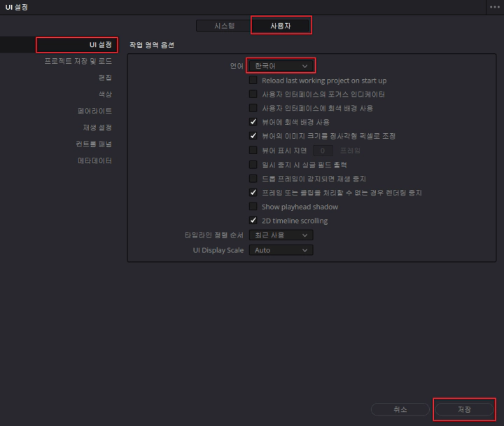The image size is (504, 426).
Task: Uncheck 프레임 또는 클립을 처리할 수 없는 경우 렌더링 중지
Action: pyautogui.click(x=253, y=193)
